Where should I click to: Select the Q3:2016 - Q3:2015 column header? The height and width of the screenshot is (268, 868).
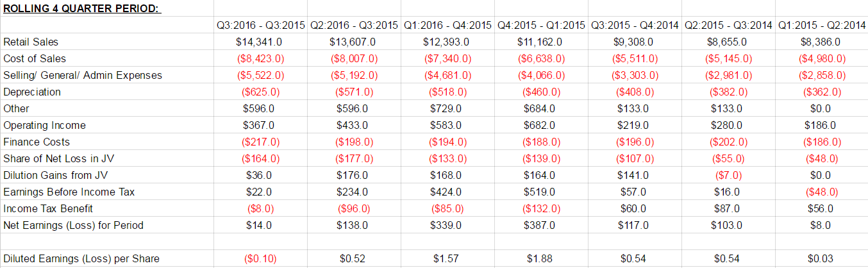point(261,26)
